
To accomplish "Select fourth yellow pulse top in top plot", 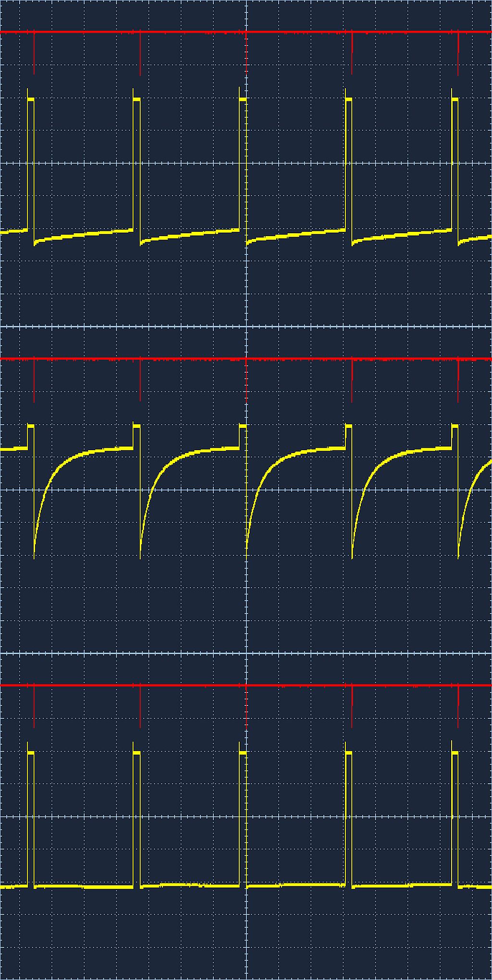I will [349, 99].
